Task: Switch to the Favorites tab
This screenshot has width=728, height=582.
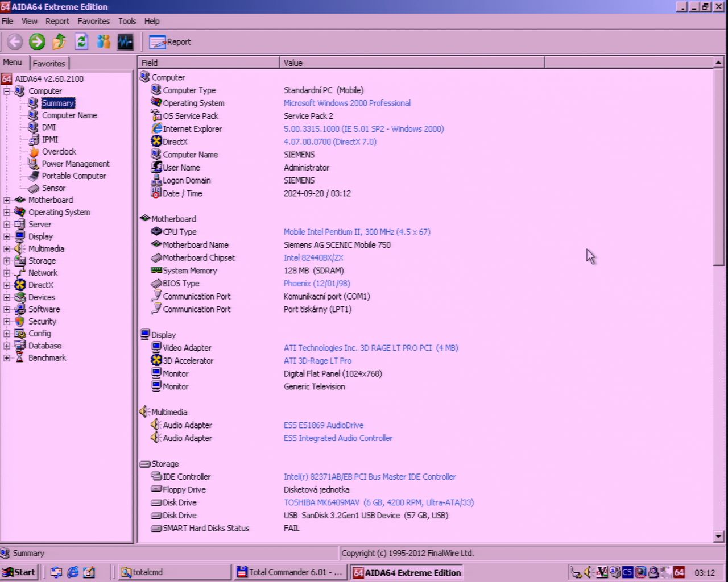Action: coord(49,64)
